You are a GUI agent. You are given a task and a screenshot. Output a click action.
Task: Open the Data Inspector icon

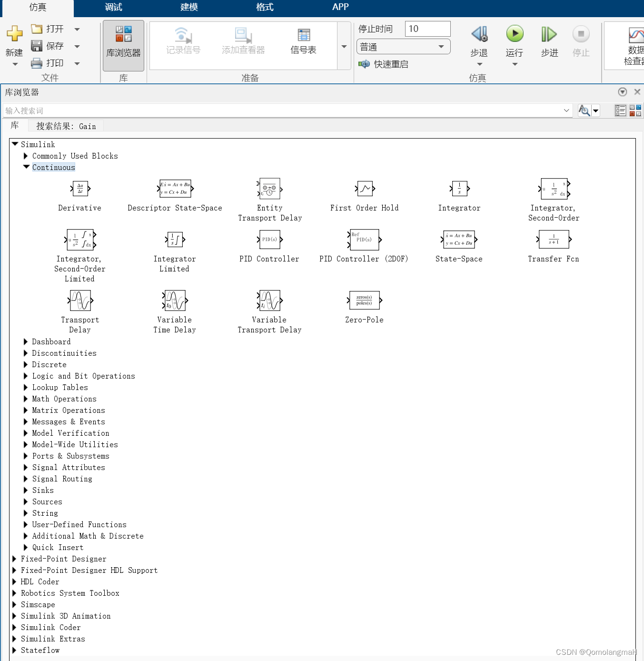pos(636,35)
